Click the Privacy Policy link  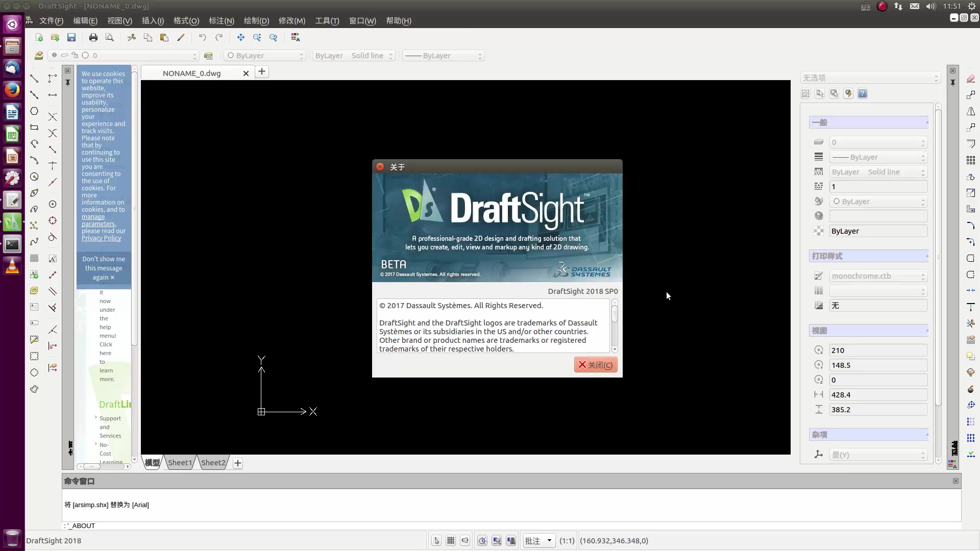101,238
